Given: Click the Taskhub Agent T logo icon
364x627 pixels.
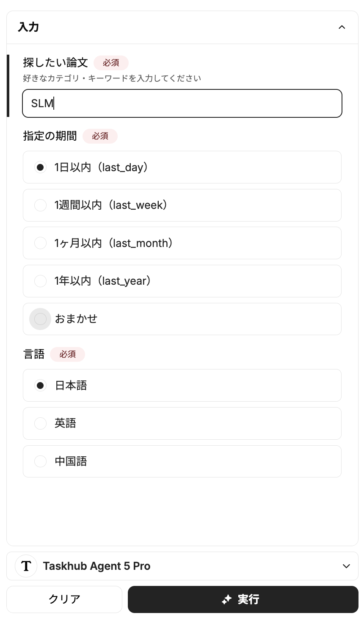Looking at the screenshot, I should point(26,566).
